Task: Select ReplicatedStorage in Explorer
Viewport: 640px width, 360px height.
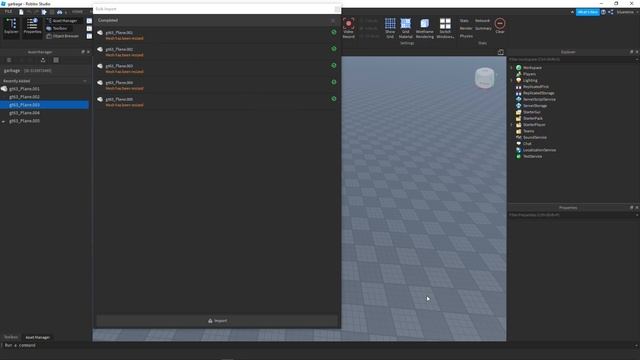Action: [538, 93]
